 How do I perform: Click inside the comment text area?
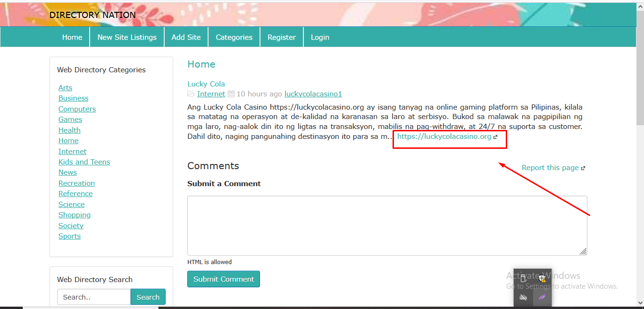click(x=387, y=225)
